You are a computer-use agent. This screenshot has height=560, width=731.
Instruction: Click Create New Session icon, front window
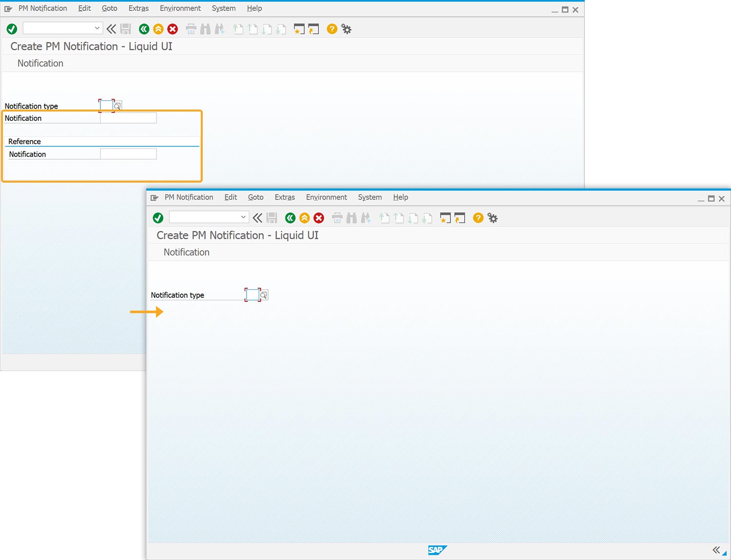click(x=445, y=218)
